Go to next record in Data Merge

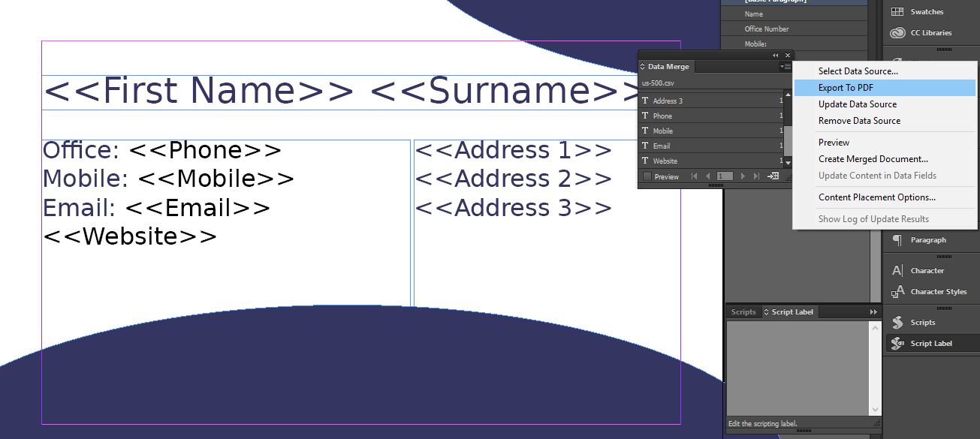click(743, 176)
